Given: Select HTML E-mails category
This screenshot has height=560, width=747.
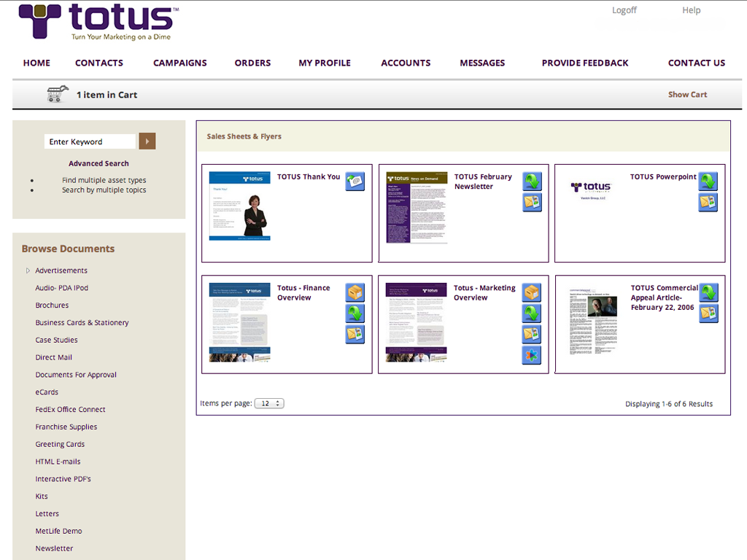Looking at the screenshot, I should tap(58, 462).
